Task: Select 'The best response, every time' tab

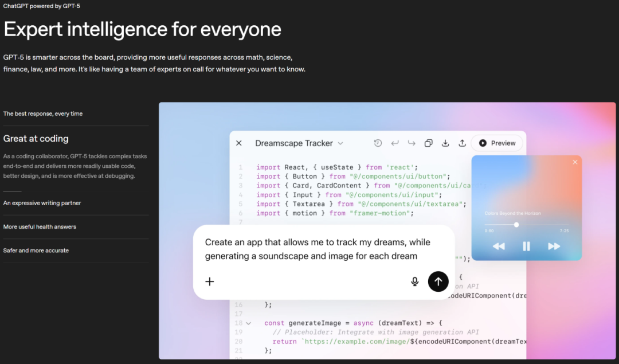Action: pos(43,113)
